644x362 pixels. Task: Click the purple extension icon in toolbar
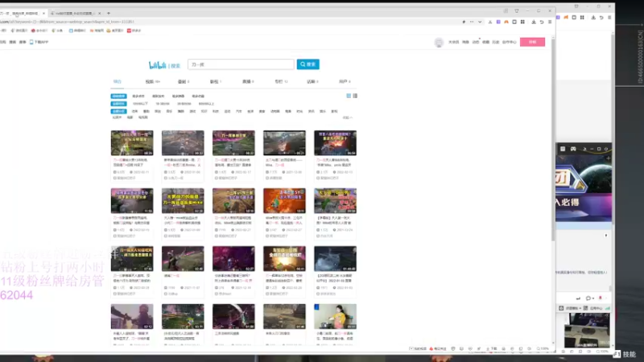tap(498, 22)
